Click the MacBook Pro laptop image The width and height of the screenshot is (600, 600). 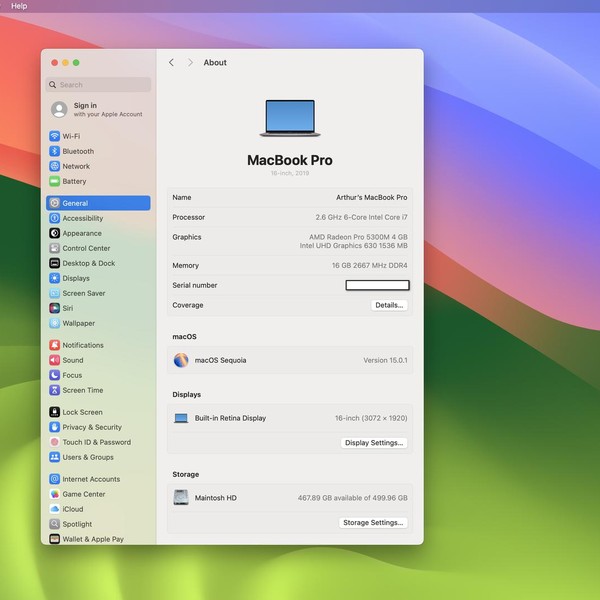pos(290,118)
